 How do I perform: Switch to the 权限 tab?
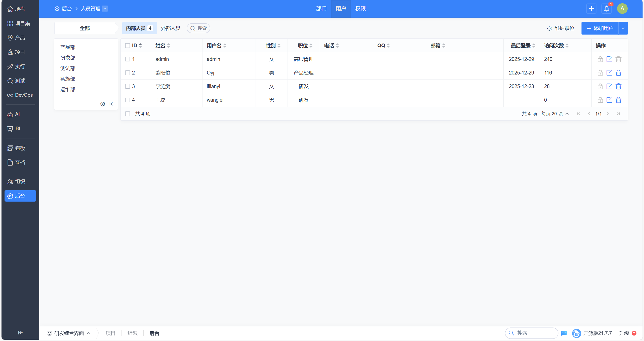[x=360, y=9]
